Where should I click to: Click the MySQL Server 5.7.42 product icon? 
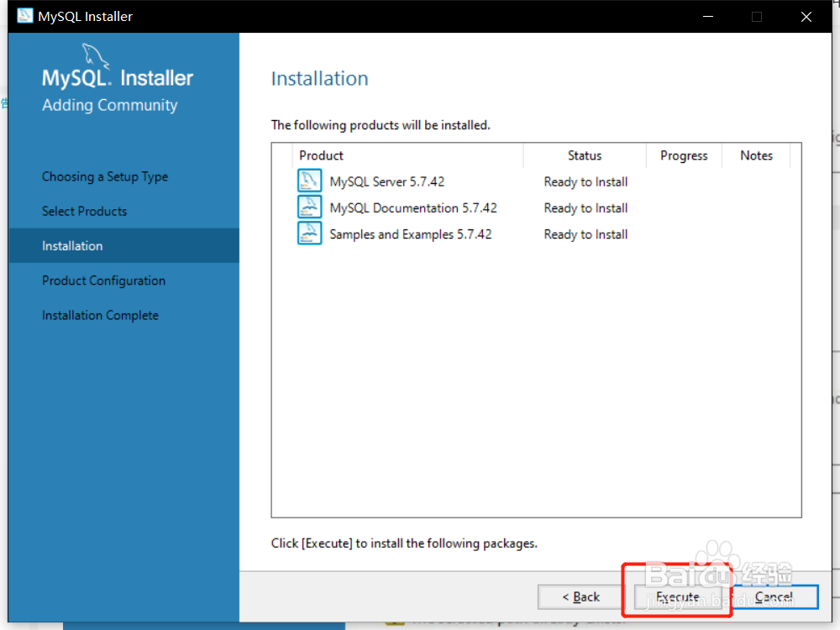click(x=309, y=181)
